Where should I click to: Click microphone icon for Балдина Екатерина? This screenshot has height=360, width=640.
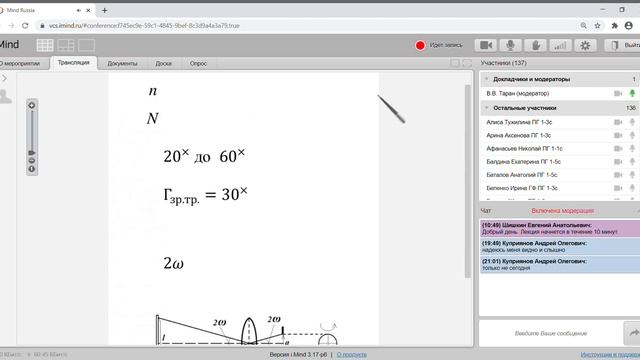632,162
